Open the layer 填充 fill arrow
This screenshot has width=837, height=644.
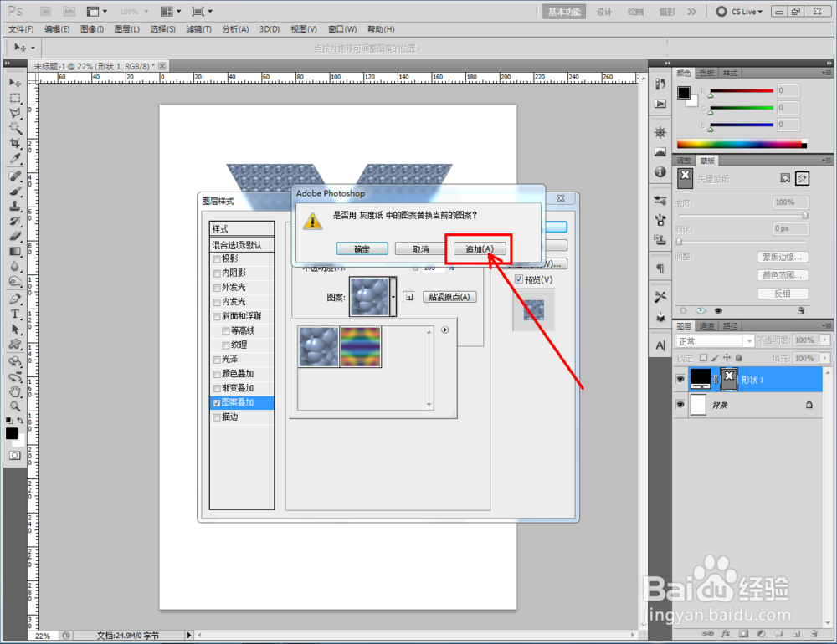pyautogui.click(x=826, y=358)
